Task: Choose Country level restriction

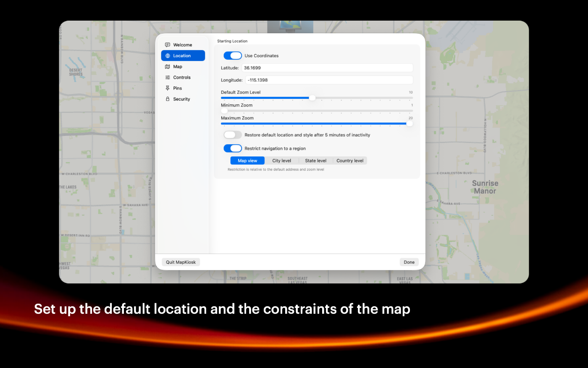Action: pyautogui.click(x=350, y=161)
